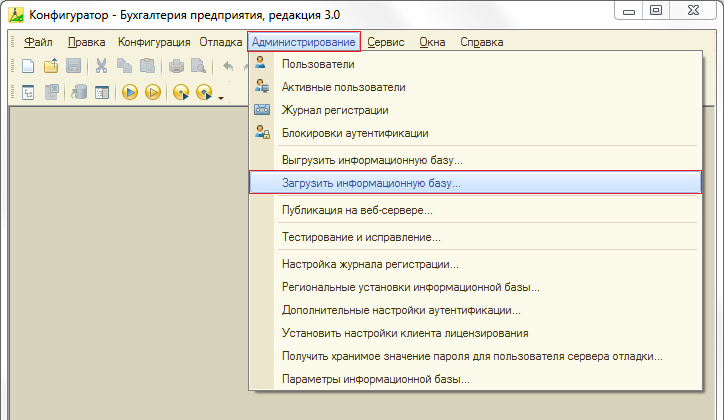
Task: Maximize the Configurator window
Action: 656,11
